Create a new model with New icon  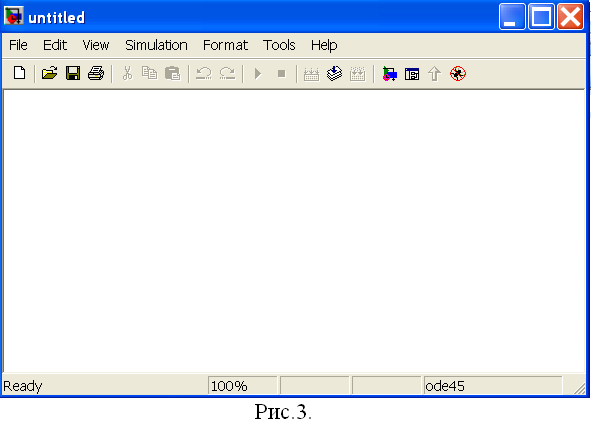tap(19, 73)
